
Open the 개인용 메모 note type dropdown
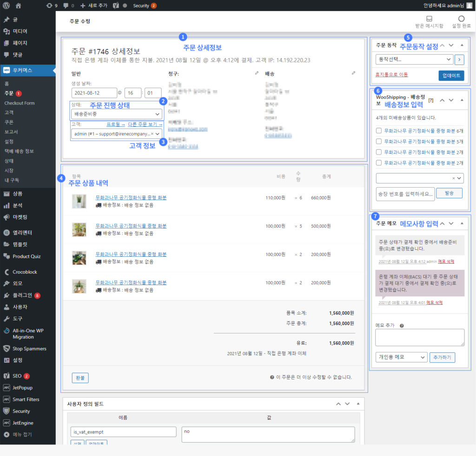click(x=401, y=357)
